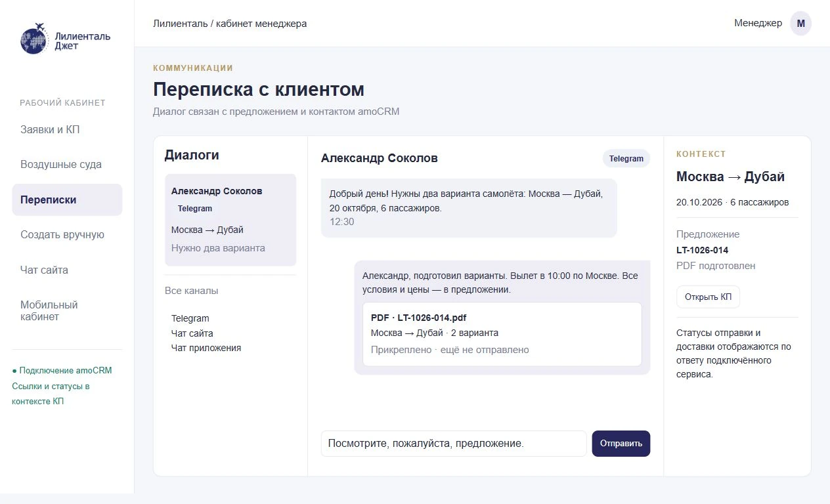Filter dialogs by «Чат приложения» channel
This screenshot has width=830, height=504.
pyautogui.click(x=206, y=348)
